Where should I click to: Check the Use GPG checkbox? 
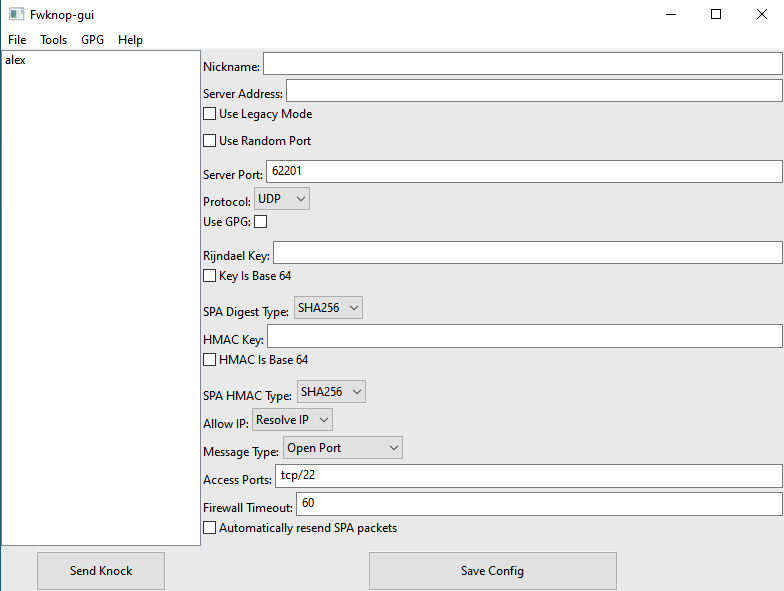pos(260,222)
